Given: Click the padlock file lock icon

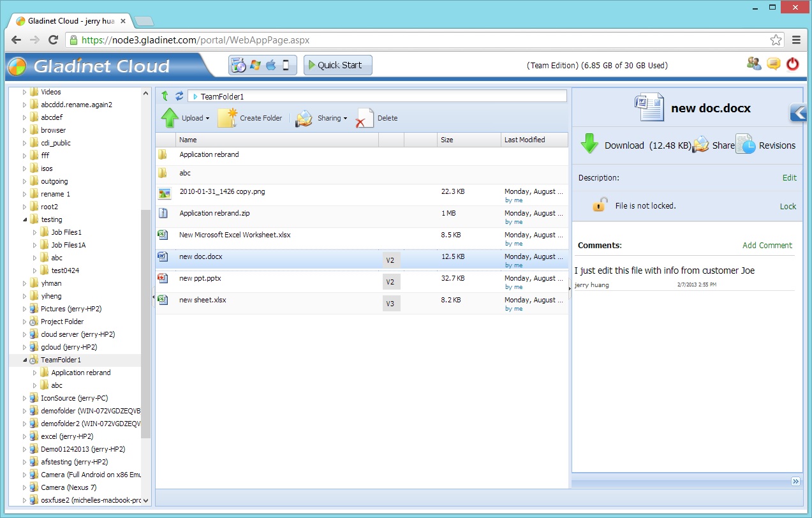Looking at the screenshot, I should [600, 205].
